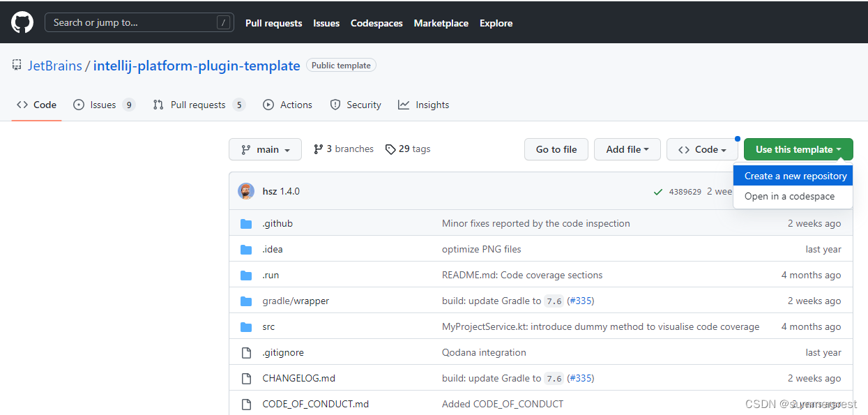Open hsz's avatar picture
The width and height of the screenshot is (868, 415).
(246, 190)
